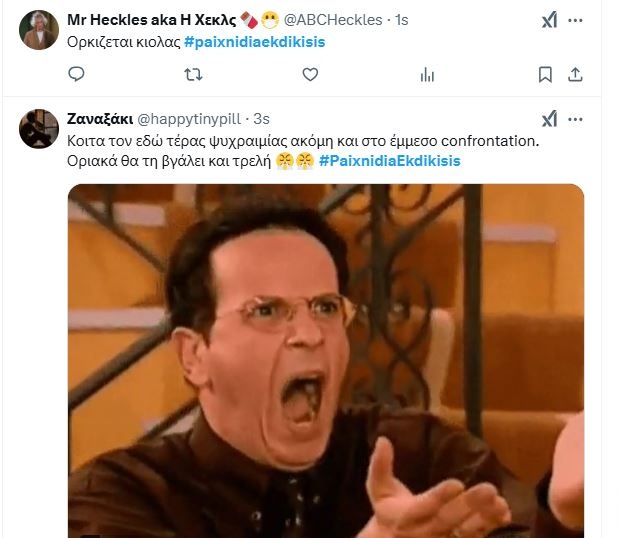Open the #PaixnidiaEkdikisis hashtag in second tweet
620x538 pixels.
pyautogui.click(x=390, y=161)
